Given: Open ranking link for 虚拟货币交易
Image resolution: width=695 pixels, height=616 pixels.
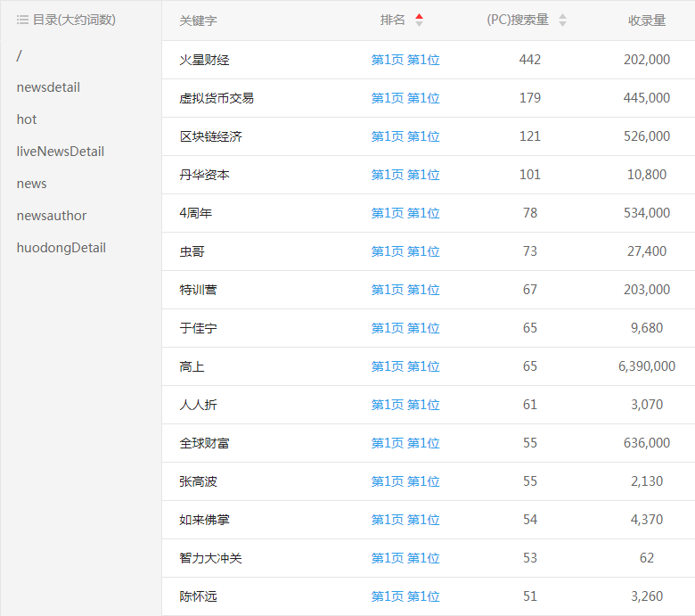Looking at the screenshot, I should tap(405, 98).
